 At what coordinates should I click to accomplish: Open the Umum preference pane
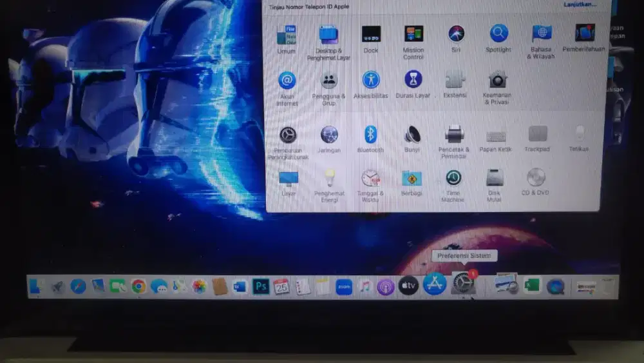tap(287, 35)
